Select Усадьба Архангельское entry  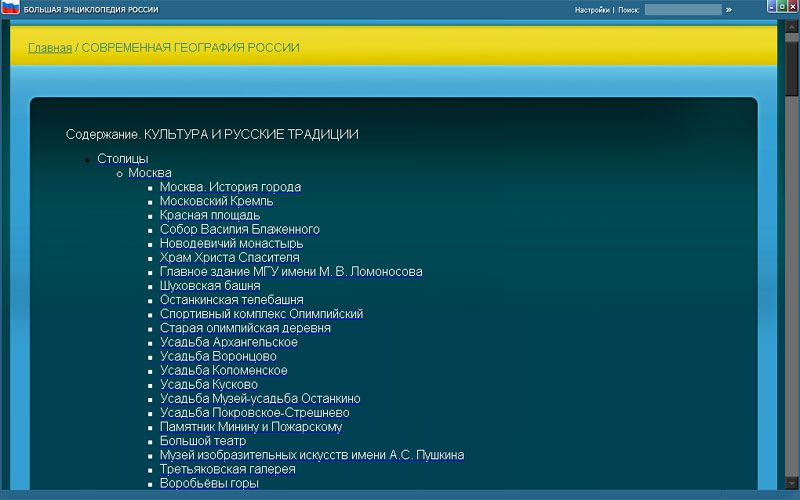[228, 342]
